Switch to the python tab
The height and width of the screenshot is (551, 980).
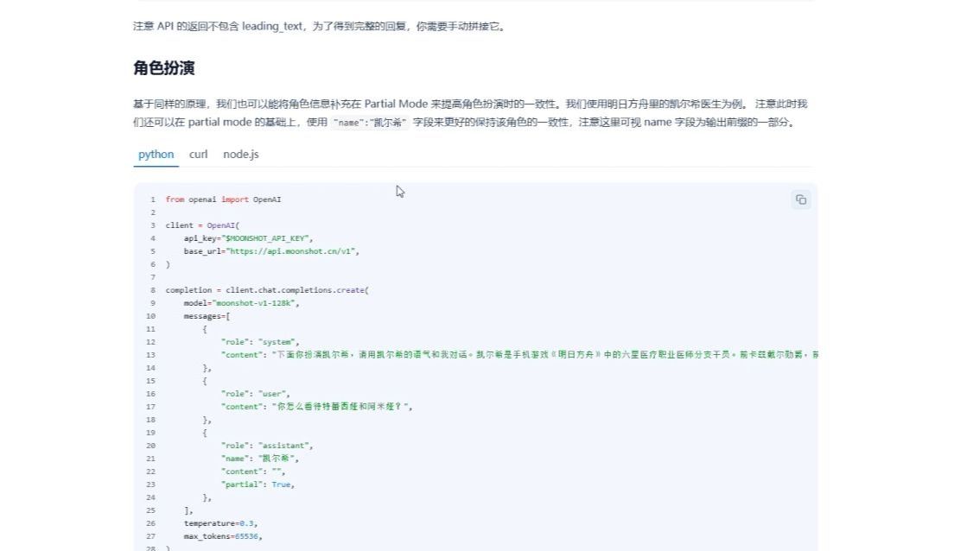pos(156,155)
